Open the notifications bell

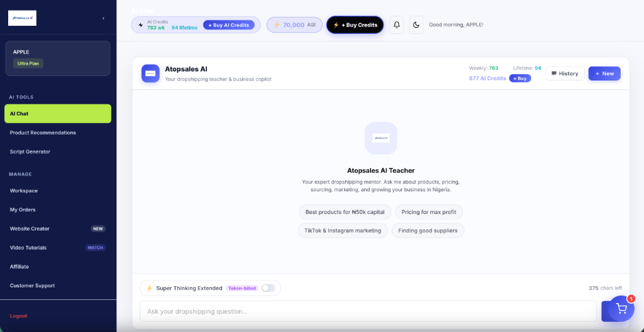pos(397,25)
